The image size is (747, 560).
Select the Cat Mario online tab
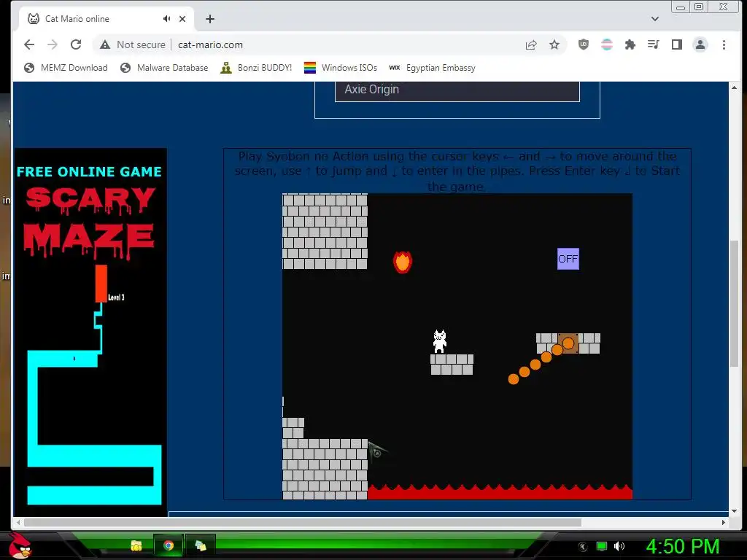(x=107, y=19)
